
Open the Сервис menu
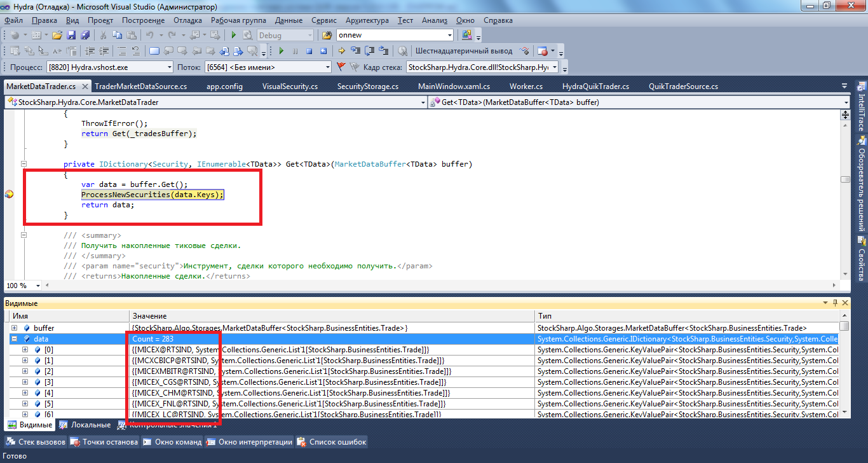point(325,20)
